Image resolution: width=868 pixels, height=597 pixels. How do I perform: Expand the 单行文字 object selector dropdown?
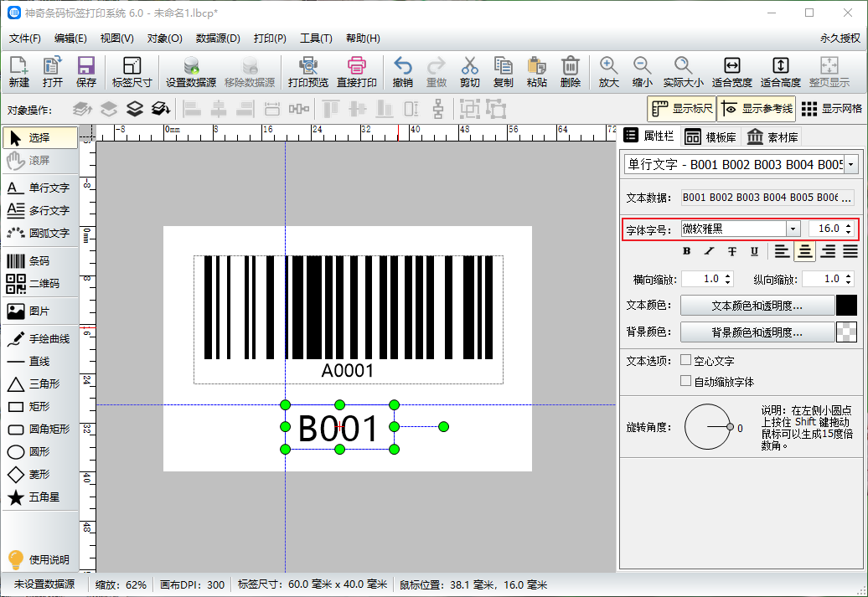(852, 165)
